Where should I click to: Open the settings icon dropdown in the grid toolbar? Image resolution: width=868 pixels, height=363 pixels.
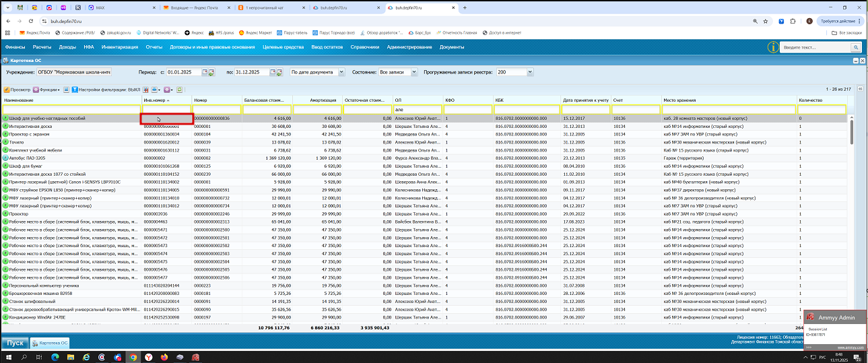click(x=168, y=90)
